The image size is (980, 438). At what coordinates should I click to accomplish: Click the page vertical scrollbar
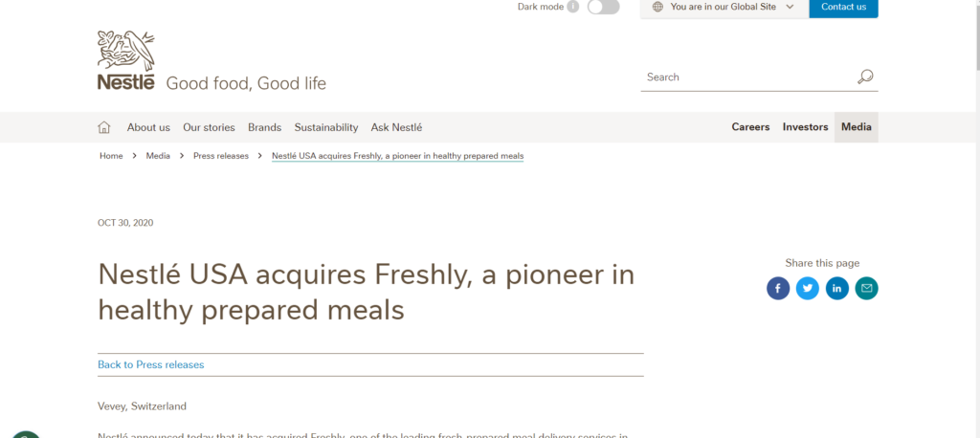975,219
